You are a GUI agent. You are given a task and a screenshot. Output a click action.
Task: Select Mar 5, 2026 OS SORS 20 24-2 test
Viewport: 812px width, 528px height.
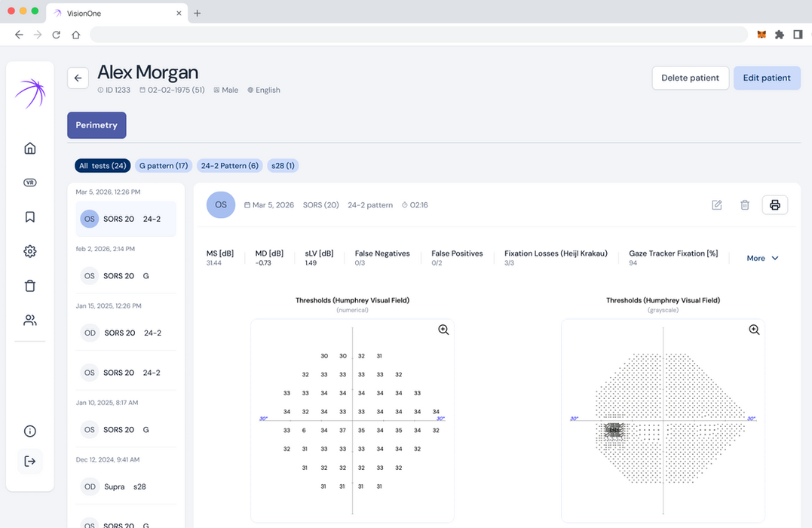click(126, 219)
